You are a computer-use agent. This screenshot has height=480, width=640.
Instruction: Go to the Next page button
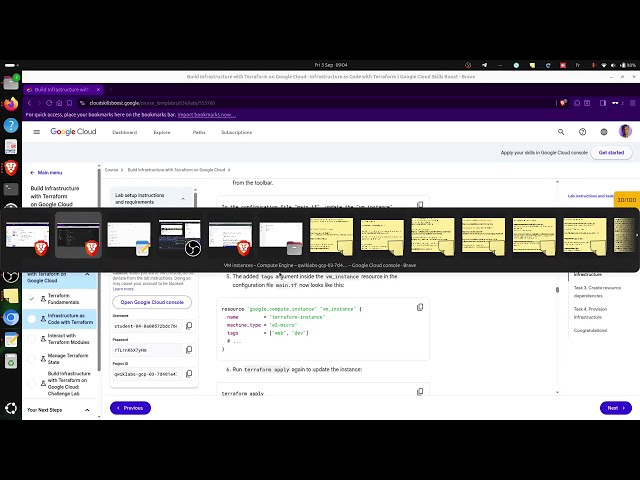(616, 408)
